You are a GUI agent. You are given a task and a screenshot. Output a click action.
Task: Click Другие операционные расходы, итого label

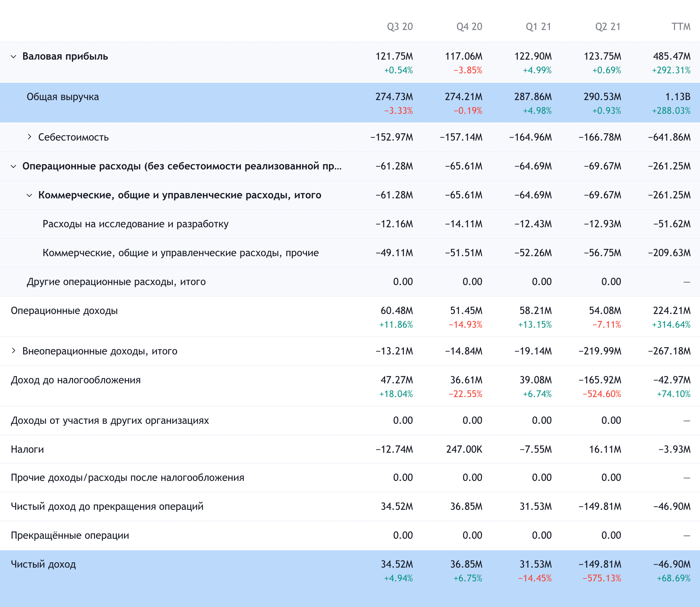pyautogui.click(x=116, y=282)
